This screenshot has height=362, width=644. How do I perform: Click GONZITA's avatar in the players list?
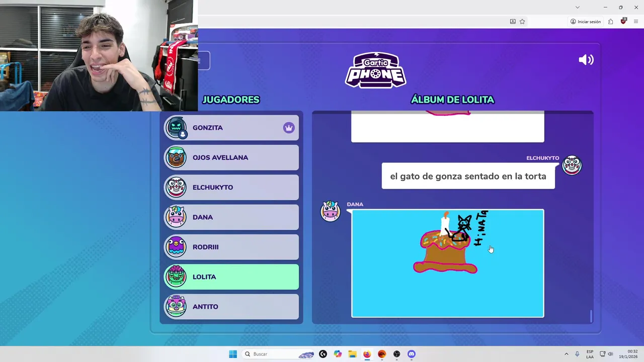(x=176, y=128)
